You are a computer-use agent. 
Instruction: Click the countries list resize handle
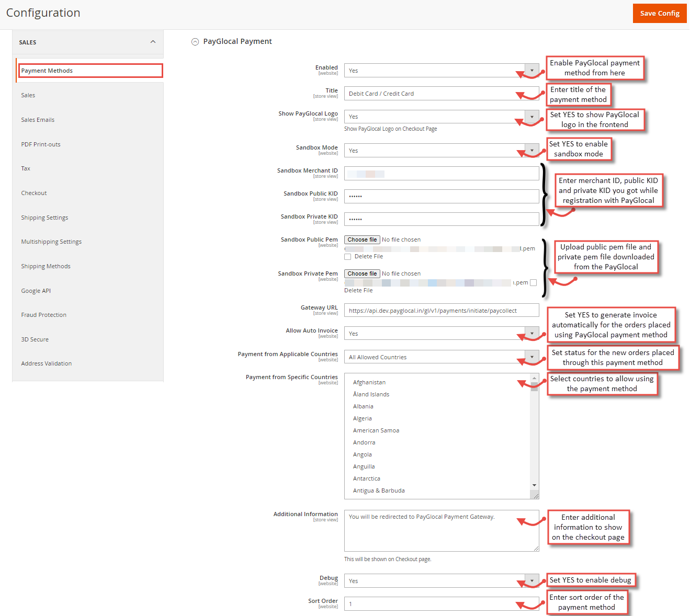[x=536, y=496]
